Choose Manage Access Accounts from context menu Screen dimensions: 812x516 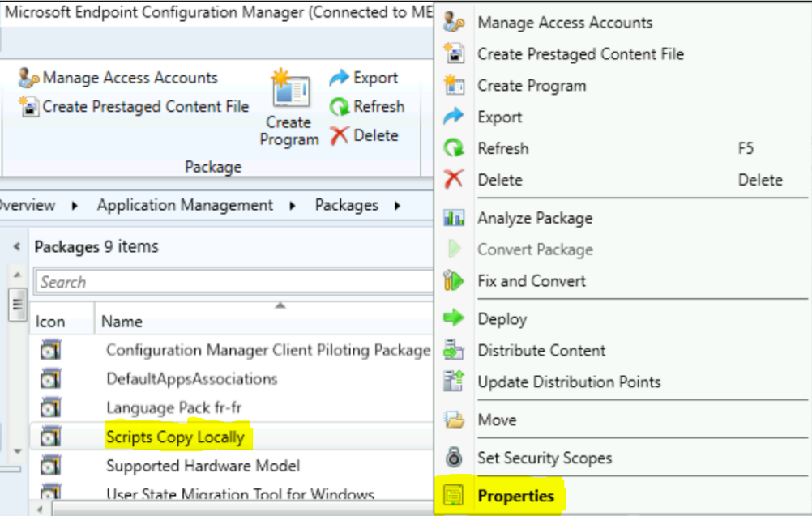[x=622, y=23]
